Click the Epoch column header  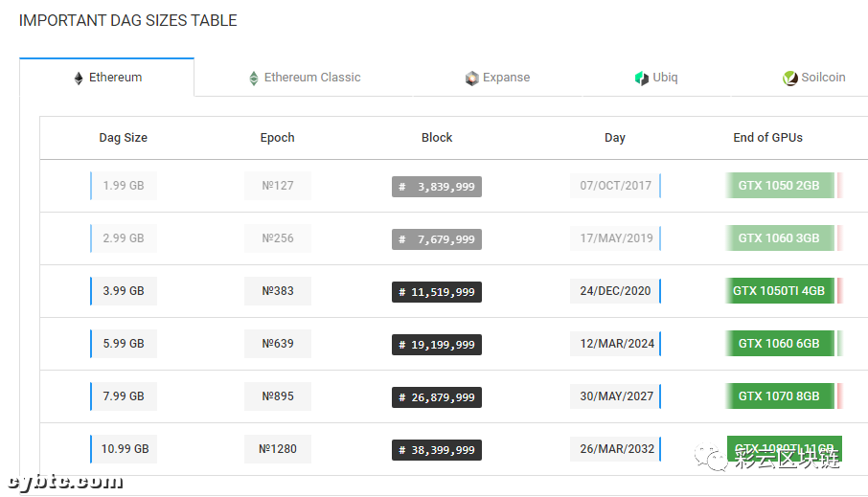[x=278, y=138]
